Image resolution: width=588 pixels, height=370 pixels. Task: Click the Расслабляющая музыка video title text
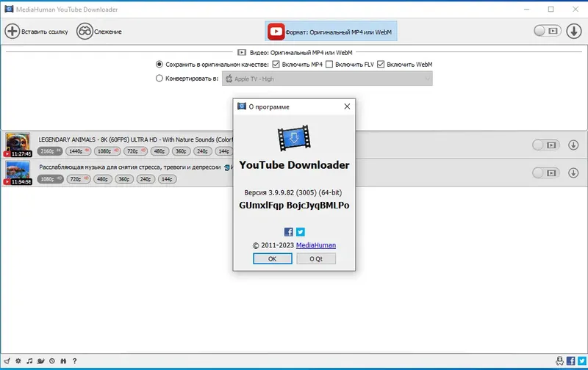coord(130,167)
